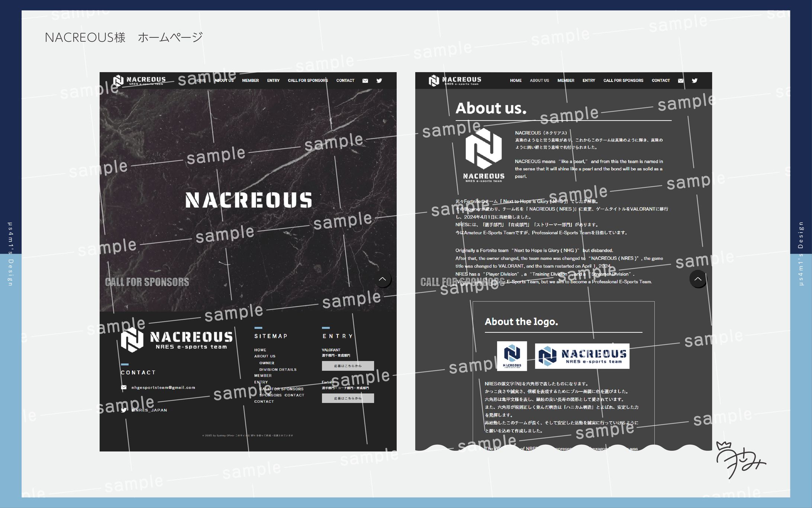Select MEMBER from the navigation menu
812x508 pixels.
click(250, 80)
